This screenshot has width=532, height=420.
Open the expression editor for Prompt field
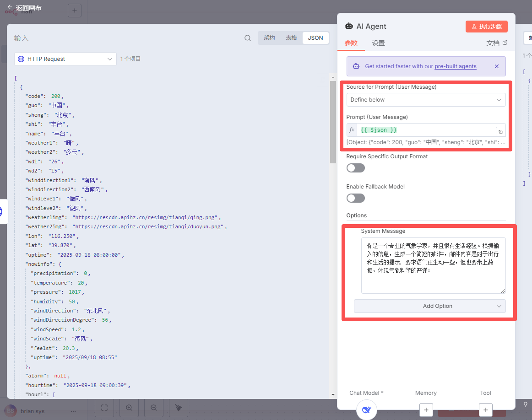(501, 132)
